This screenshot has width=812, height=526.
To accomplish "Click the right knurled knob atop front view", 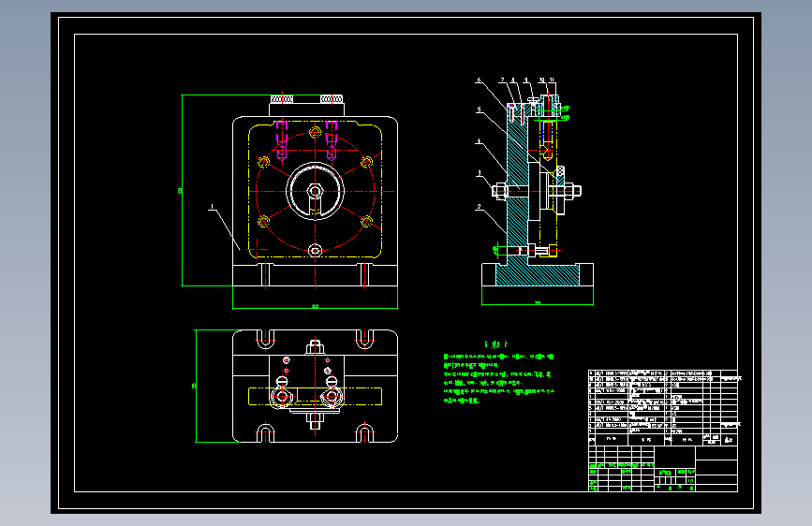I will [332, 99].
